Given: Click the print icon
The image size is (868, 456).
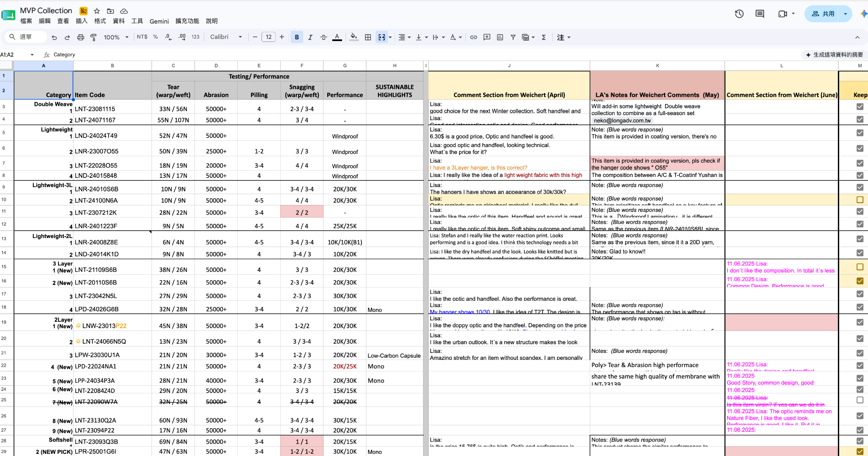Looking at the screenshot, I should point(81,37).
